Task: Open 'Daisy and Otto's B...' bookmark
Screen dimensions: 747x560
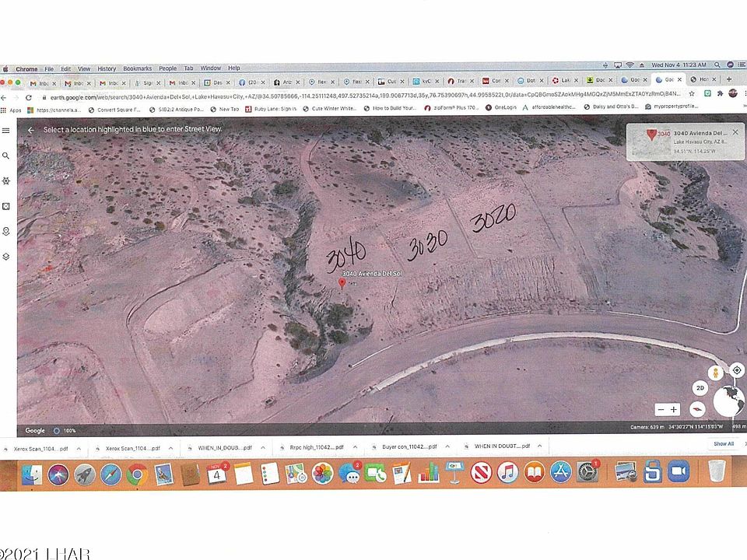Action: coord(612,107)
